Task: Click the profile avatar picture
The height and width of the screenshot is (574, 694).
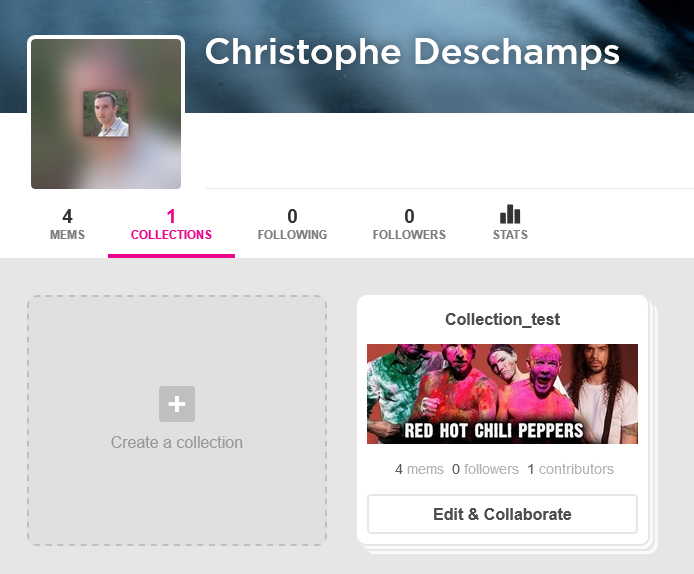Action: point(106,114)
